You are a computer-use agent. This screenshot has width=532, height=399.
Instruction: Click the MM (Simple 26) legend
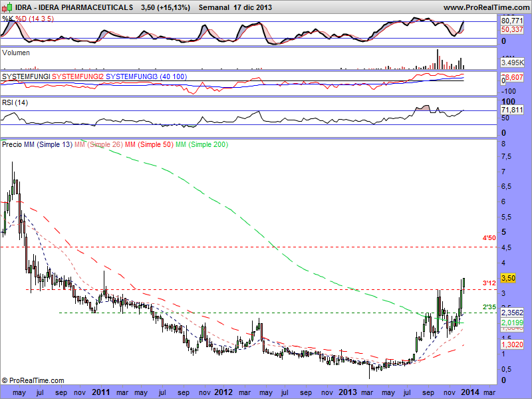98,144
